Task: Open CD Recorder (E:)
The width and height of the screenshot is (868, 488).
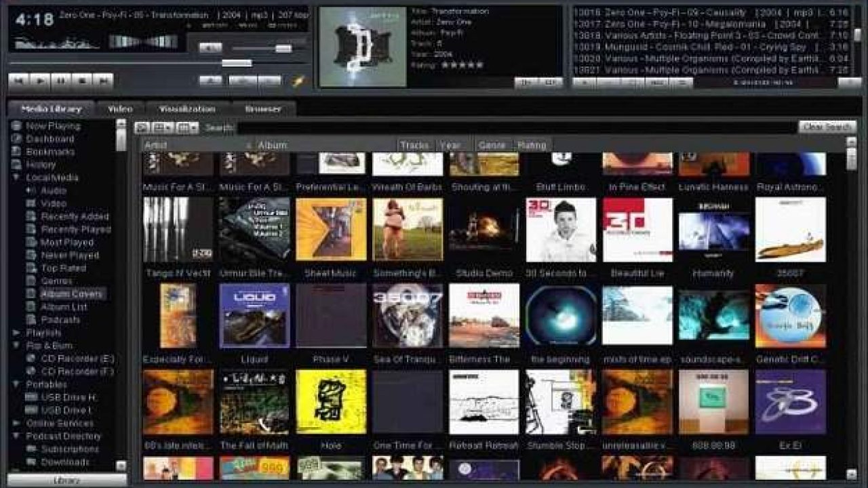Action: (x=77, y=359)
